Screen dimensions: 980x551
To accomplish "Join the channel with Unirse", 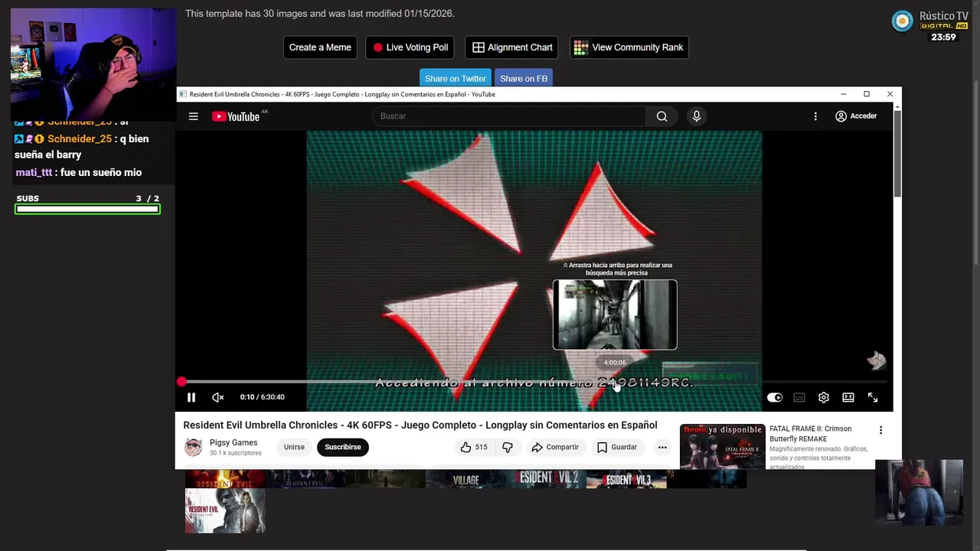I will [294, 447].
